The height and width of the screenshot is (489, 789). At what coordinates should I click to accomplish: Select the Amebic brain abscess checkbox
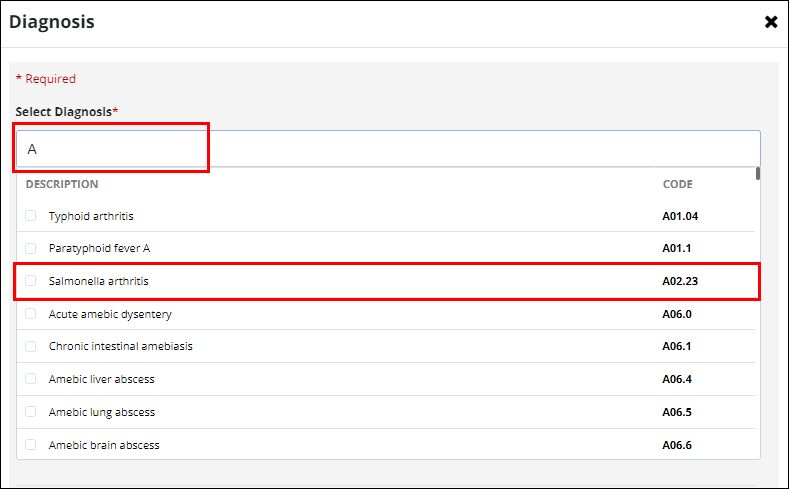click(x=31, y=445)
